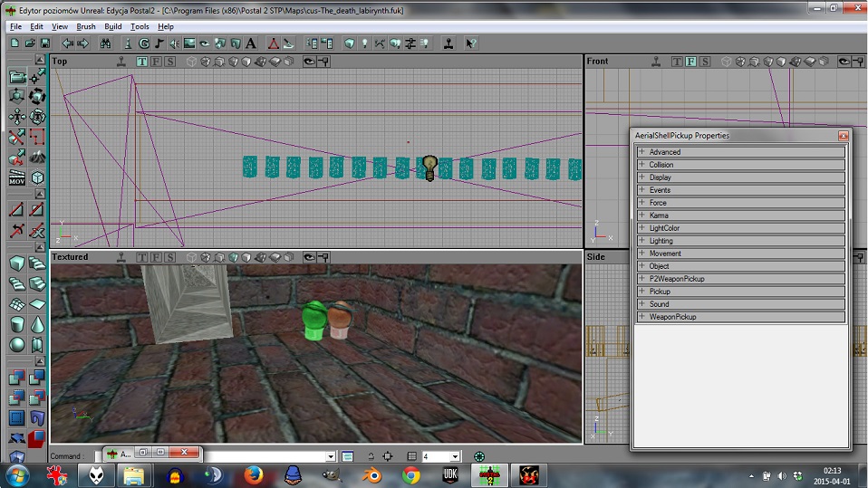
Task: Close the AerialShellPickup Properties window
Action: click(844, 136)
